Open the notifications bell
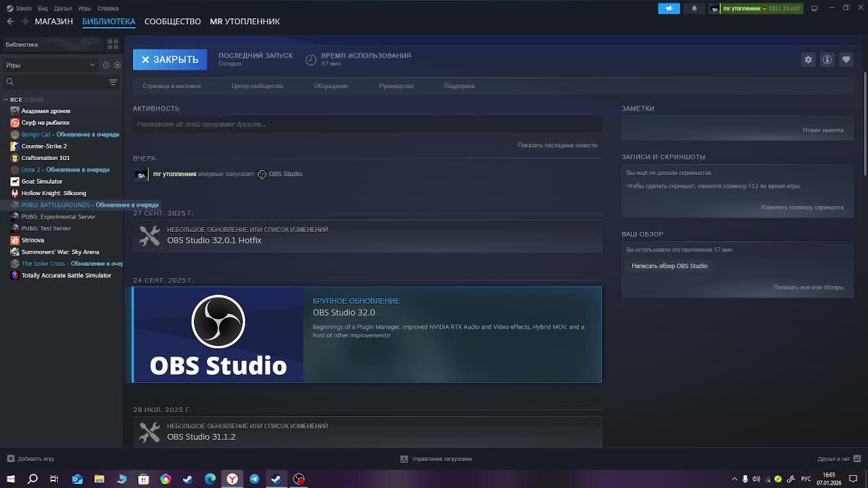The width and height of the screenshot is (868, 488). tap(694, 8)
